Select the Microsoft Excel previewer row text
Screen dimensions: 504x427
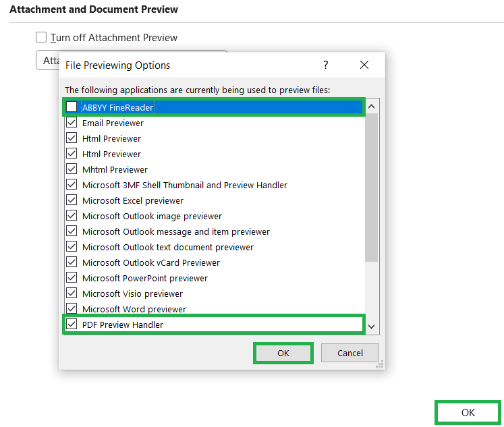(x=133, y=200)
